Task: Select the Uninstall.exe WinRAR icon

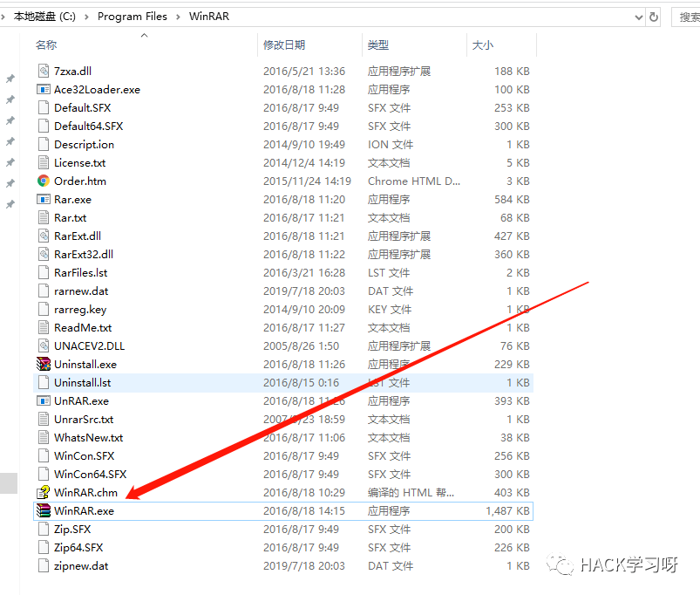Action: tap(44, 364)
